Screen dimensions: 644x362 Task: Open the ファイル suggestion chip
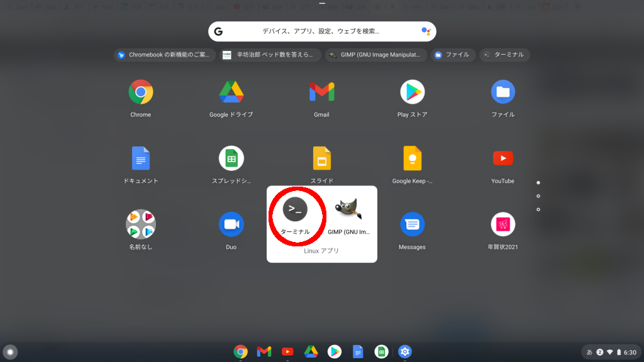453,55
